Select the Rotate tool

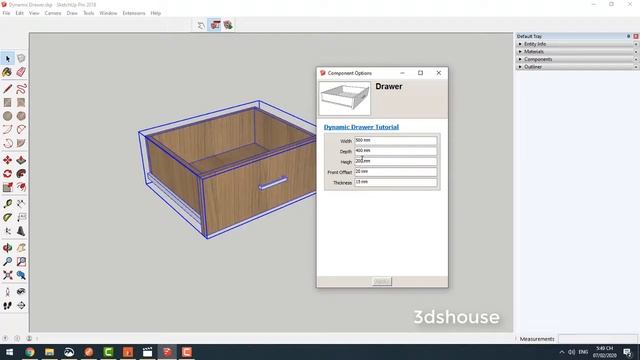tap(8, 173)
